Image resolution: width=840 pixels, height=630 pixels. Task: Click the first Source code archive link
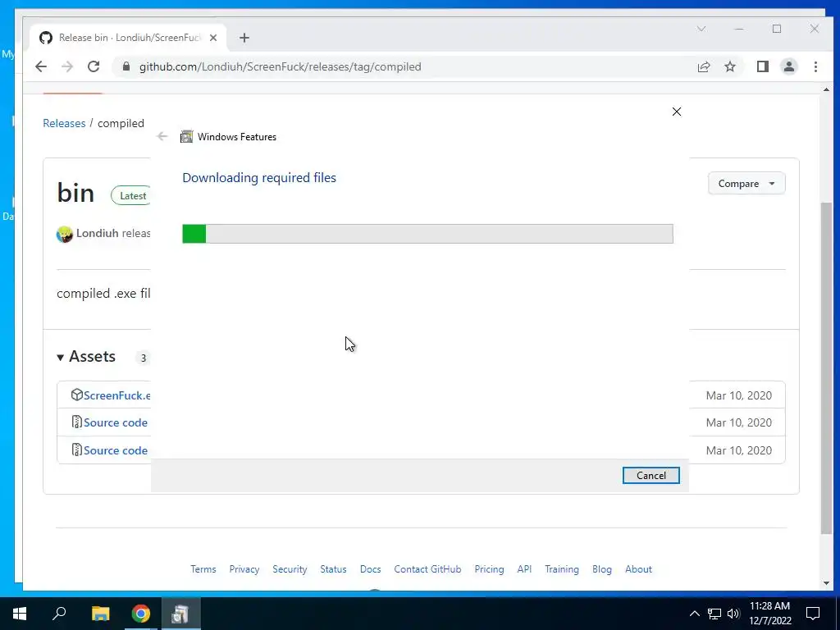click(x=116, y=422)
